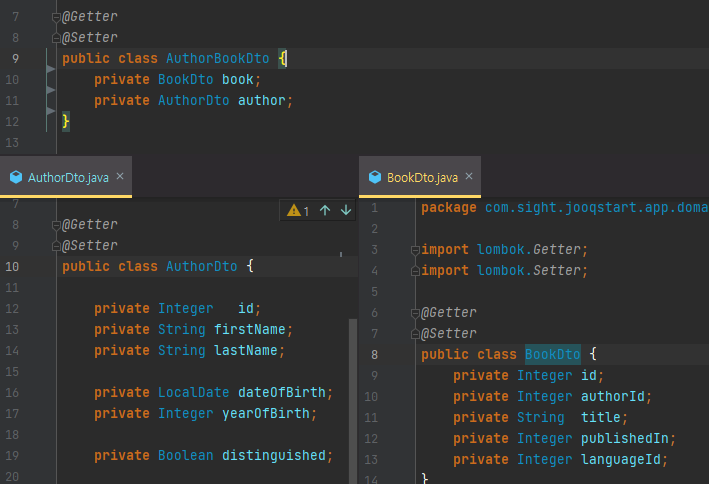
Task: Click the BookDto.java file type icon
Action: click(375, 178)
